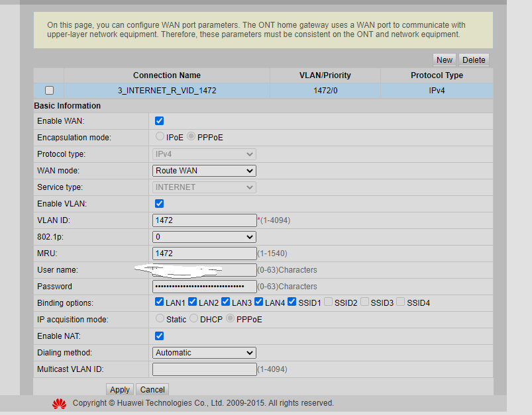This screenshot has height=415, width=532.
Task: Click the Huawei logo icon in footer
Action: pos(60,403)
